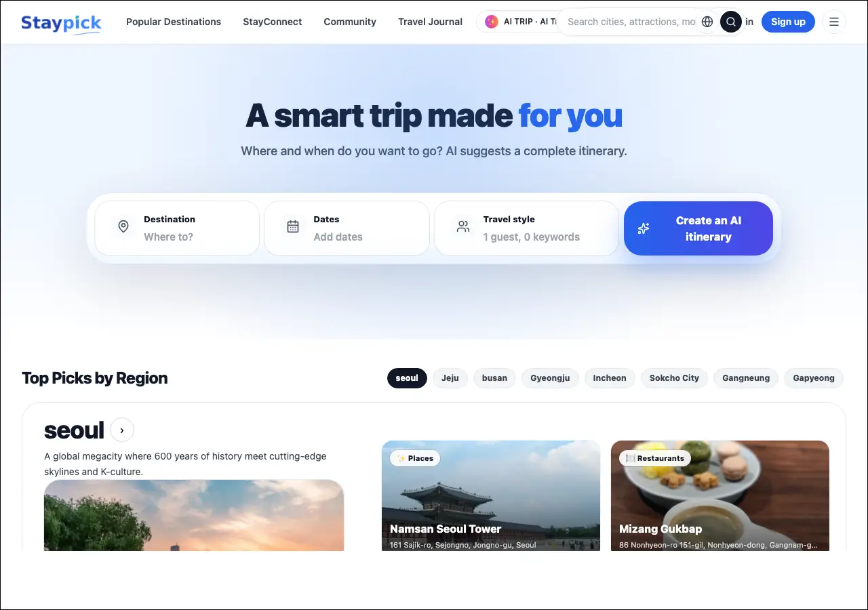
Task: Click Create an AI itinerary button
Action: pos(698,228)
